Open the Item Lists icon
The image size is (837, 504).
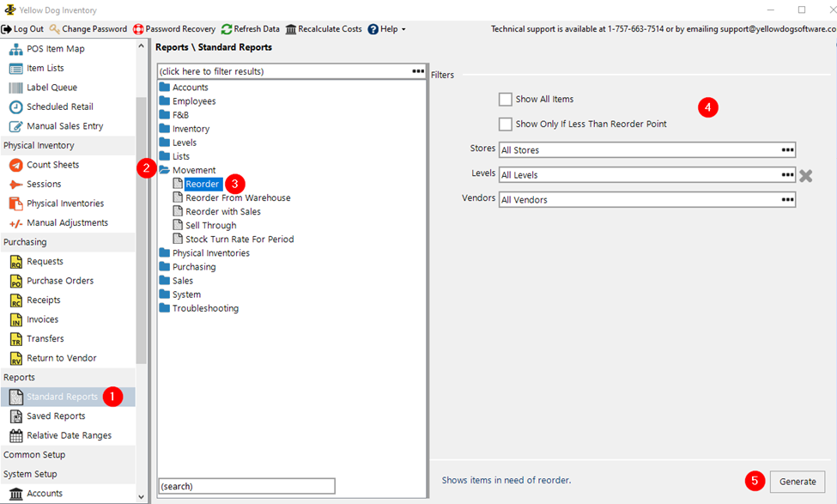click(16, 69)
